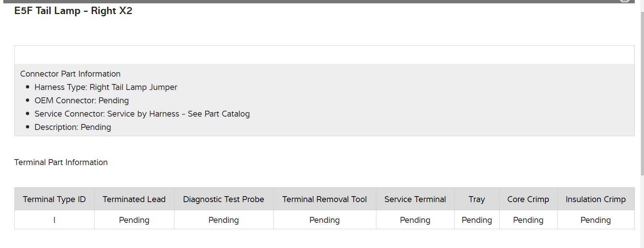This screenshot has height=248, width=644.
Task: Click the Insulation Crimp column header
Action: 596,199
